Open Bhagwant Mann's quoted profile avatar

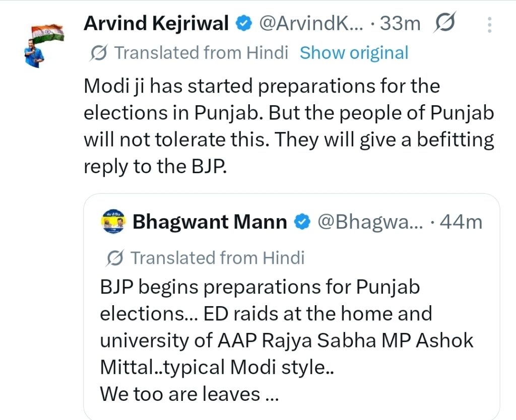point(113,222)
